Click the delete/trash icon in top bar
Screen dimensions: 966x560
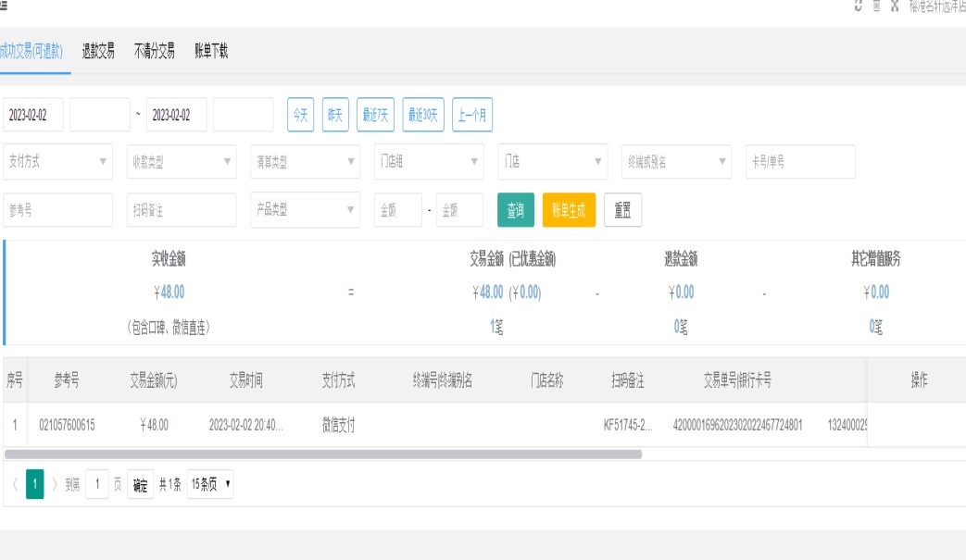click(876, 6)
